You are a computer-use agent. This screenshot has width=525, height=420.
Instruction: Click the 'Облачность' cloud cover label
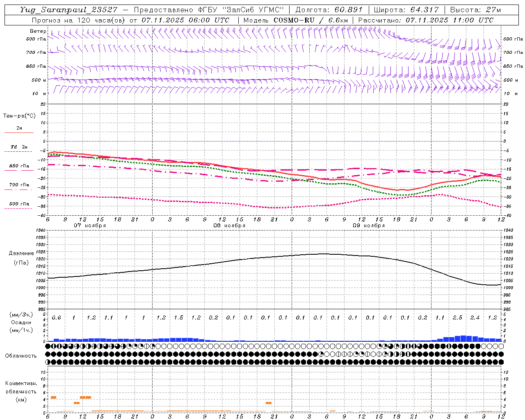click(x=21, y=356)
